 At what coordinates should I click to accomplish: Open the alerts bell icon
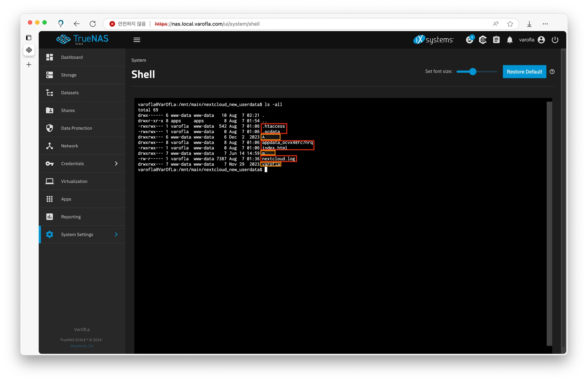click(x=510, y=40)
